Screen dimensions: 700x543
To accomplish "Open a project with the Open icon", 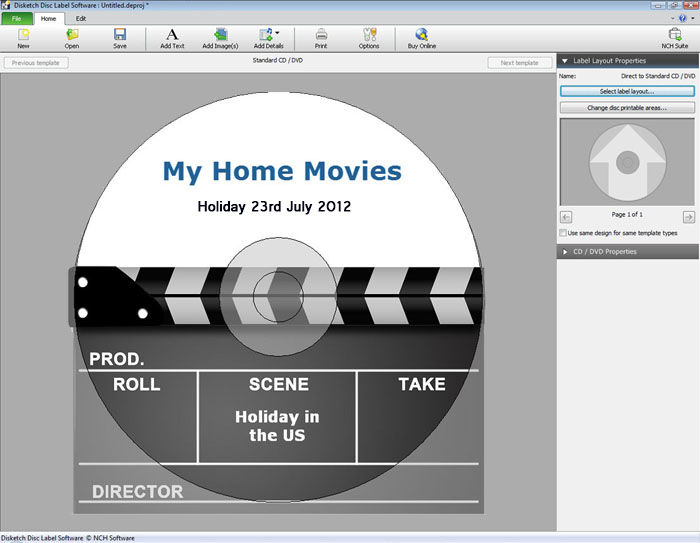I will point(72,38).
